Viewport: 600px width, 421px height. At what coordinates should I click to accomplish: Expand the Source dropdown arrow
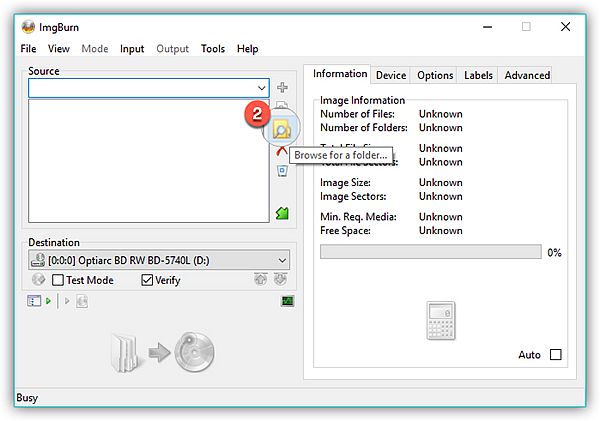pyautogui.click(x=262, y=88)
